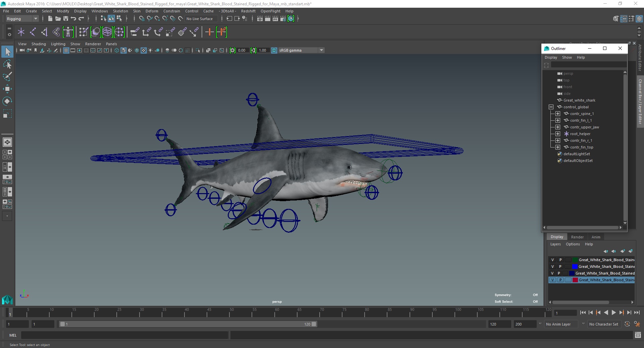Activate the Move tool
The image size is (644, 348).
pyautogui.click(x=7, y=89)
